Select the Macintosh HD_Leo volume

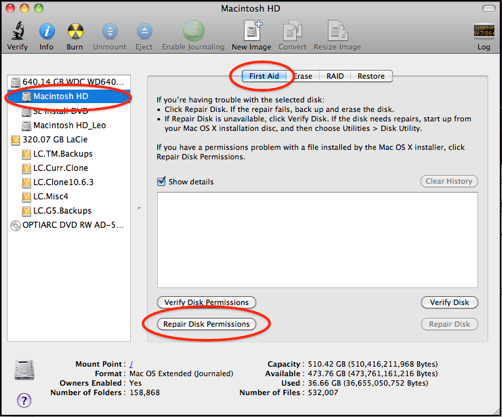pyautogui.click(x=69, y=125)
